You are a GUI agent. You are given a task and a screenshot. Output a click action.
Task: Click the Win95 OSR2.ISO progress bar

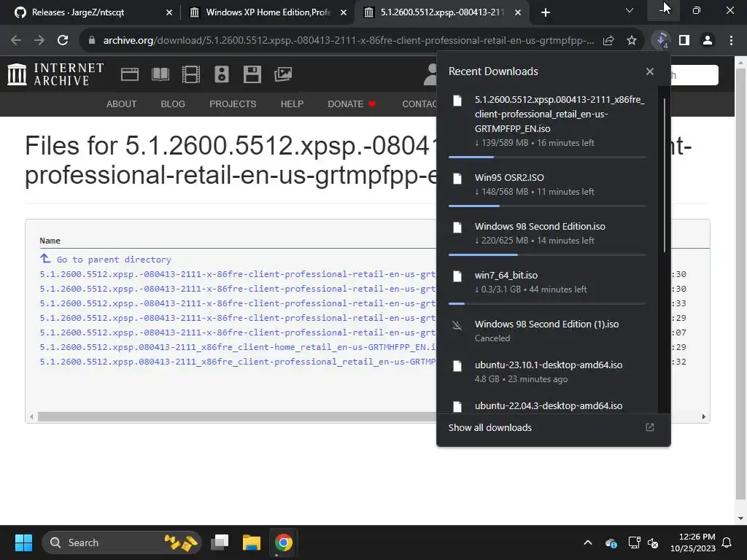click(547, 206)
